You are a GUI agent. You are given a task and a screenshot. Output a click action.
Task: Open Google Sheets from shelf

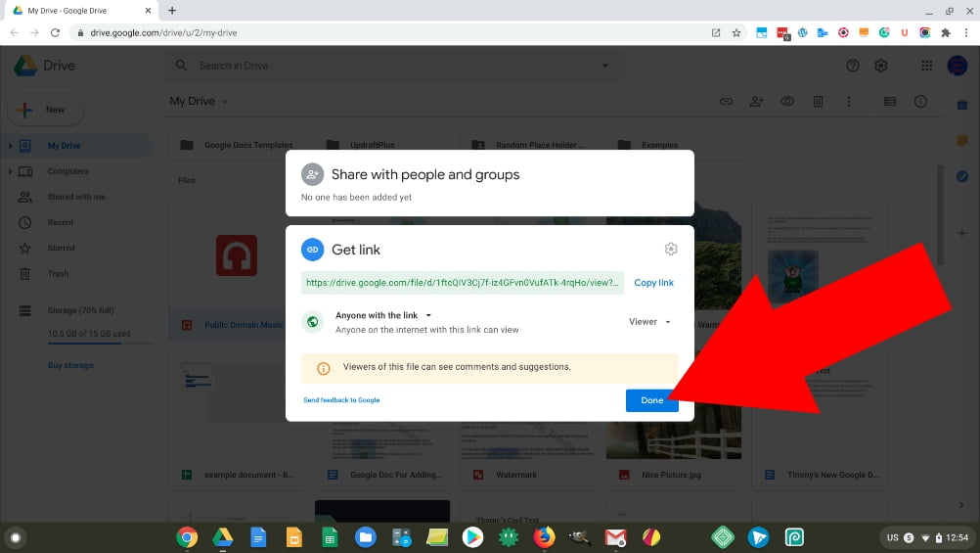[330, 537]
